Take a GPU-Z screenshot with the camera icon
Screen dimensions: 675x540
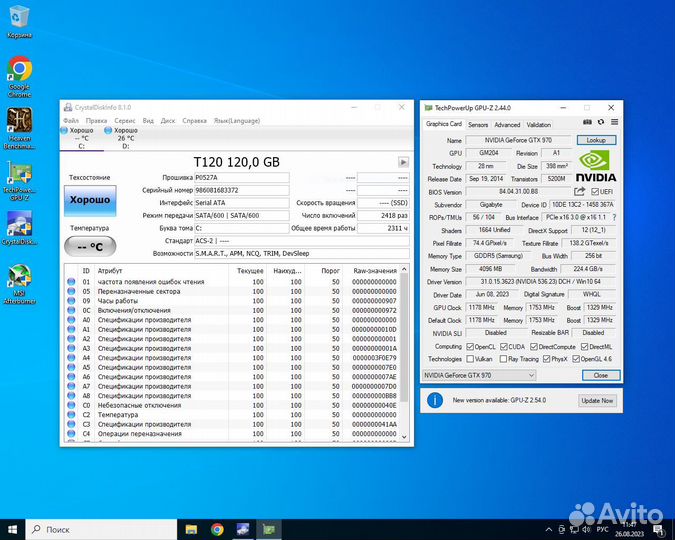point(587,122)
